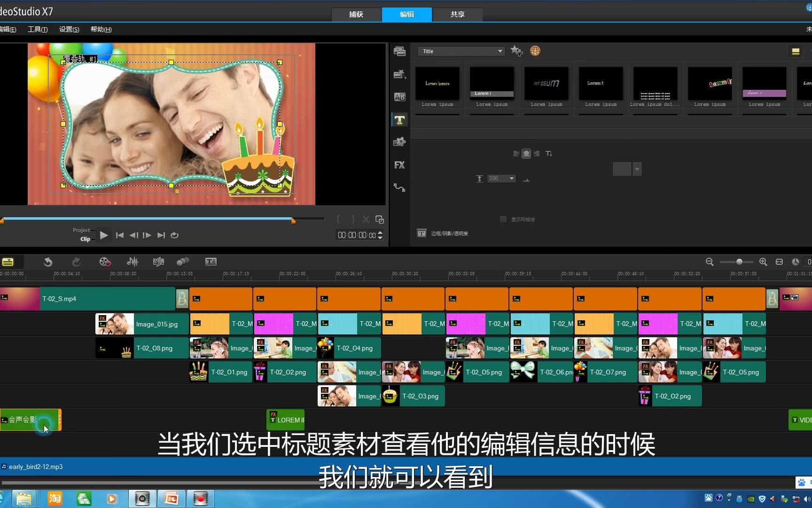
Task: Open the Transition library AB icon
Action: pyautogui.click(x=399, y=97)
